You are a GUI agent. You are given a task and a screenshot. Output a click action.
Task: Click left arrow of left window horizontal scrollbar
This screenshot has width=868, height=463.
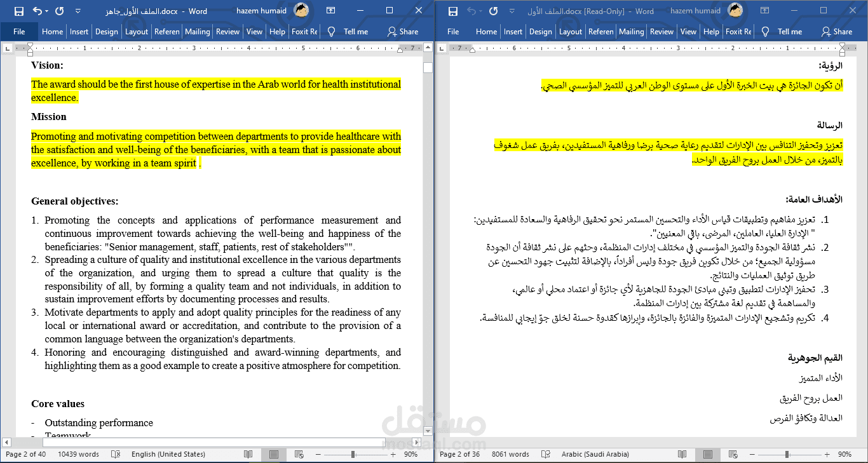pyautogui.click(x=6, y=442)
